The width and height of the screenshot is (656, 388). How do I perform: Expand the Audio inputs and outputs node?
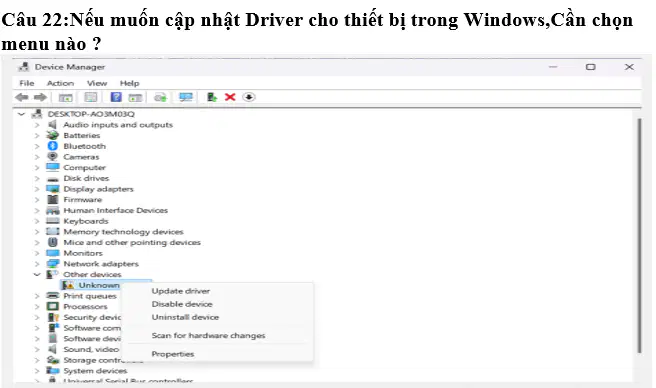(37, 124)
